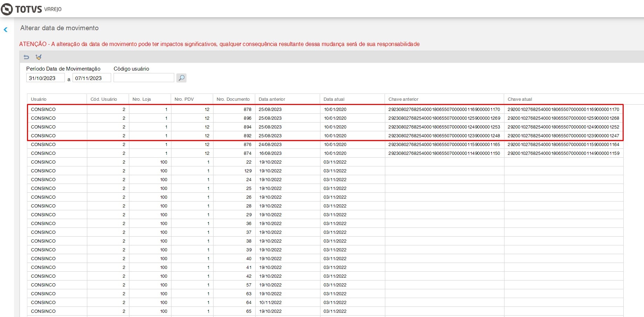Select the Chave atual cell ending in 1164
This screenshot has width=644, height=317.
coord(564,144)
